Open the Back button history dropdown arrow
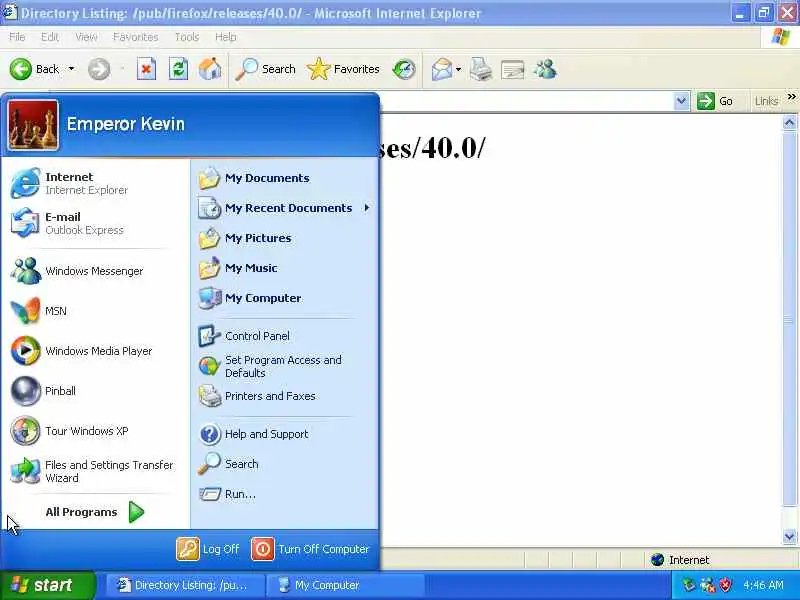This screenshot has width=800, height=600. (x=71, y=69)
